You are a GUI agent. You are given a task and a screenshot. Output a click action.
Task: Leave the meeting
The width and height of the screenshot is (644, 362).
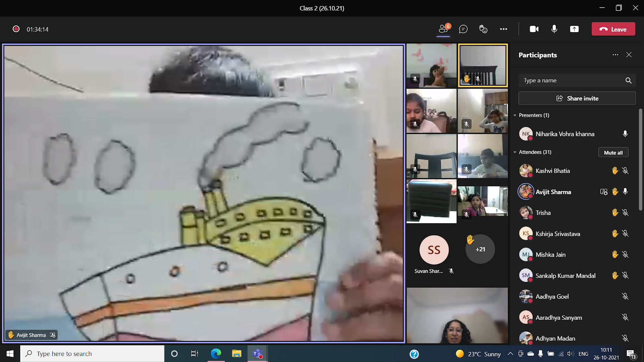tap(613, 29)
